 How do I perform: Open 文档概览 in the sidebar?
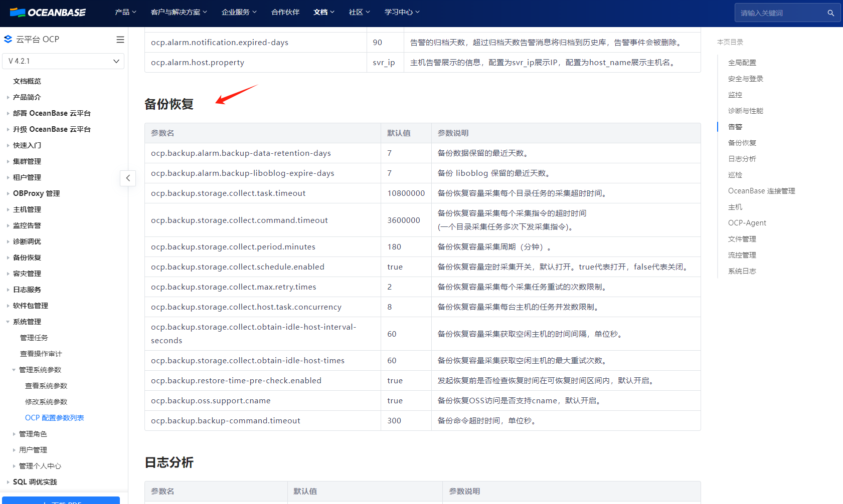(27, 81)
